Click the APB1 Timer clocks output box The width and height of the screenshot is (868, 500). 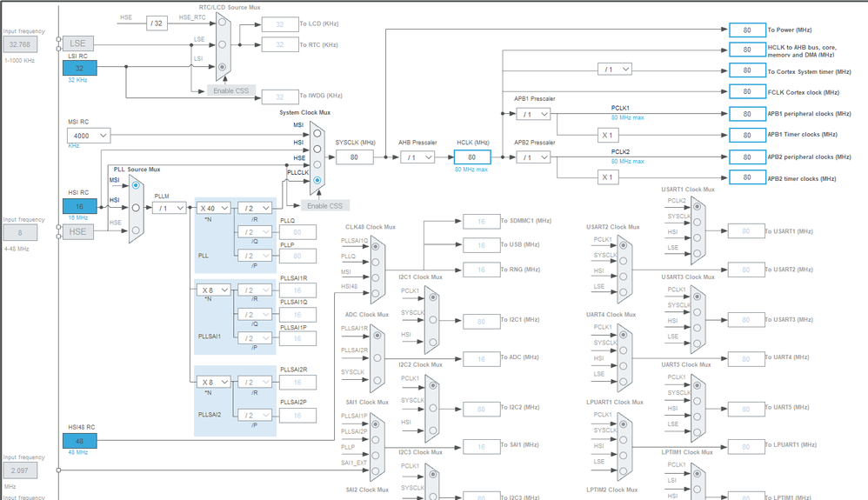pos(747,135)
